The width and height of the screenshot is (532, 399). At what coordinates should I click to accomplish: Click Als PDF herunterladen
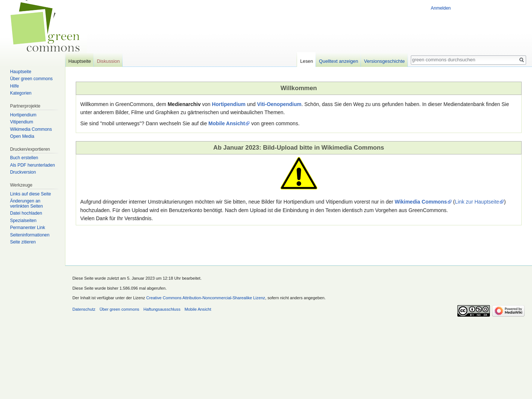tap(33, 165)
